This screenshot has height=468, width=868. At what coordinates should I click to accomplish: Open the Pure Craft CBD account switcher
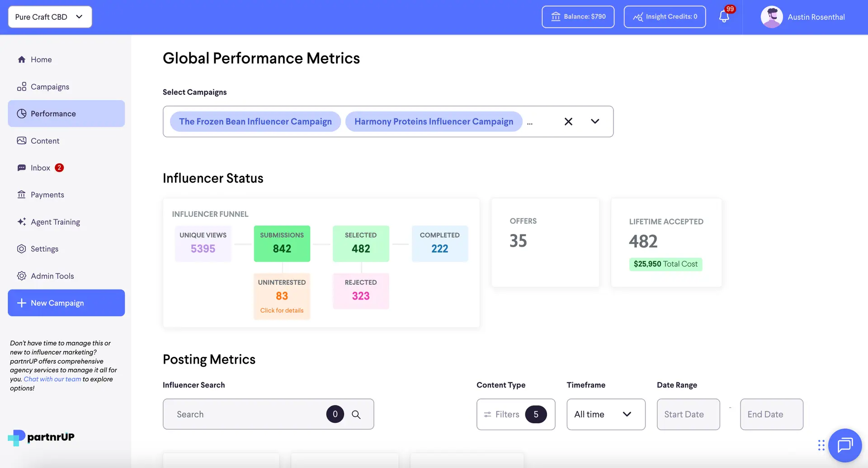click(50, 17)
